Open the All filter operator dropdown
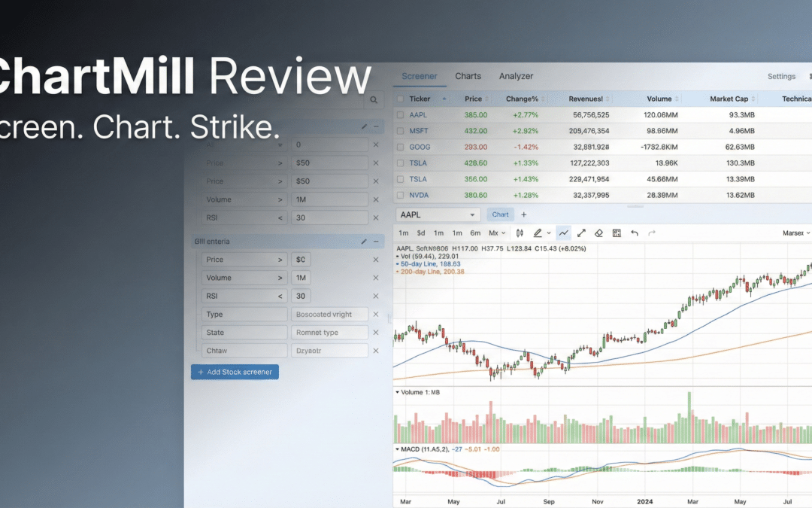 pyautogui.click(x=280, y=144)
